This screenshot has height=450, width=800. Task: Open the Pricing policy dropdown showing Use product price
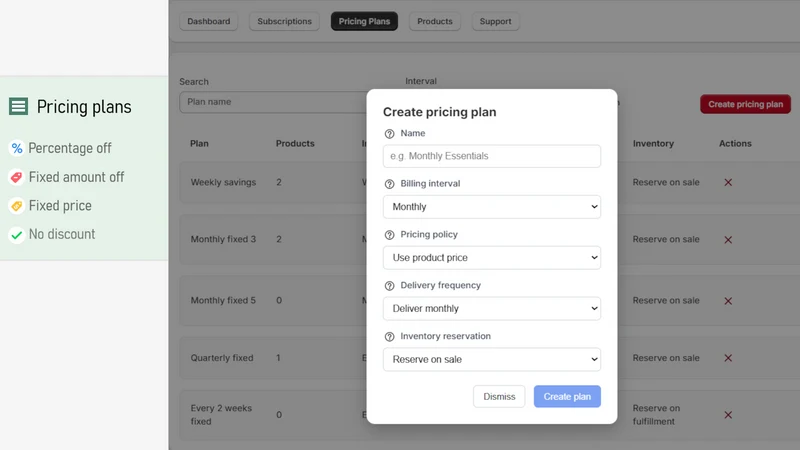pyautogui.click(x=492, y=258)
